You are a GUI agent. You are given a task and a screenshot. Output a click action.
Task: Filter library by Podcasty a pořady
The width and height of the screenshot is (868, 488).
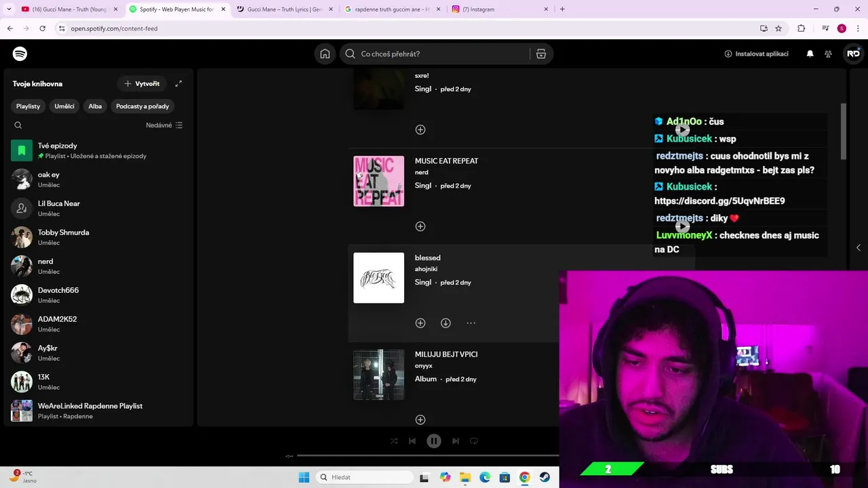[142, 106]
